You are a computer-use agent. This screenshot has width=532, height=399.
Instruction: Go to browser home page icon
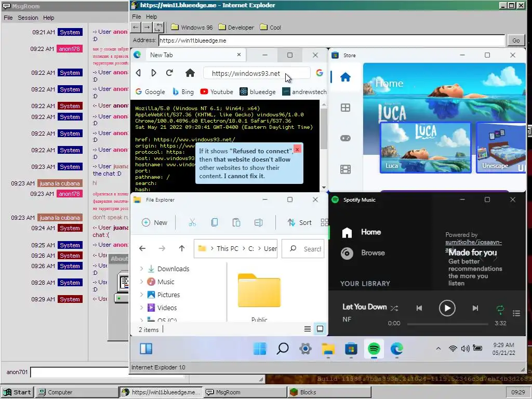pyautogui.click(x=190, y=73)
